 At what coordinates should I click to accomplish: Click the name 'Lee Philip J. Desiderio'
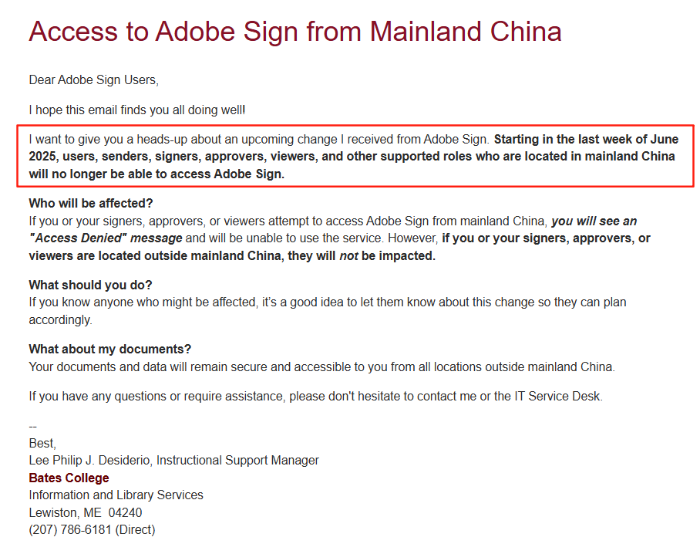click(x=89, y=460)
